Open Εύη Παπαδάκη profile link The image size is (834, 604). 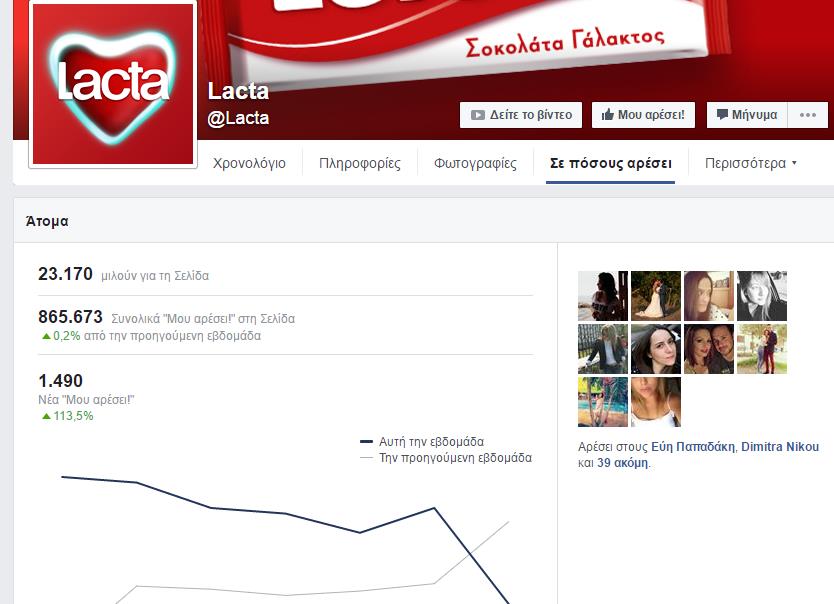693,447
